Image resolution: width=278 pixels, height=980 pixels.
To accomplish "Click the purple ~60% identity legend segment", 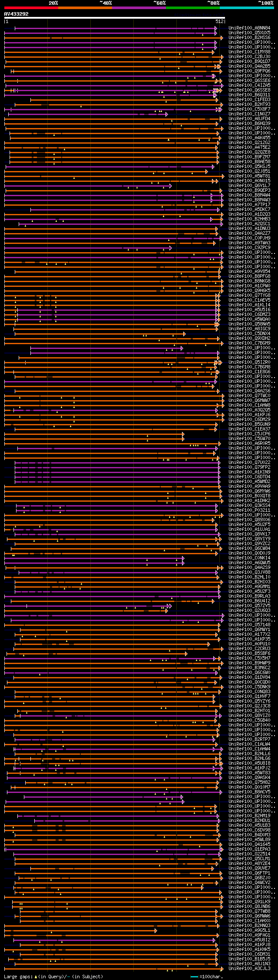I will (x=139, y=8).
